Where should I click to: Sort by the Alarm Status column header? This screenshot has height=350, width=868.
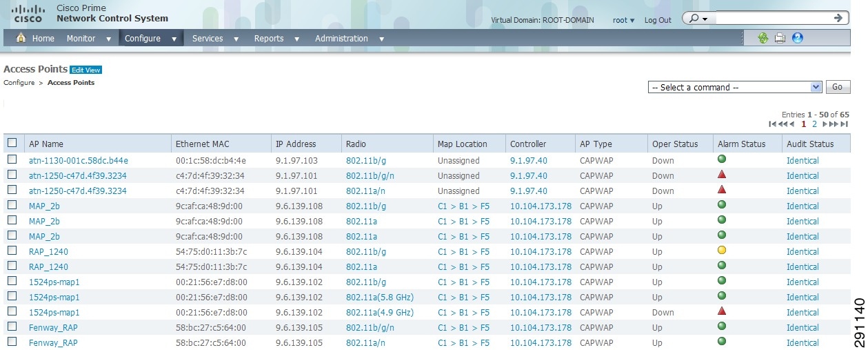pyautogui.click(x=741, y=144)
